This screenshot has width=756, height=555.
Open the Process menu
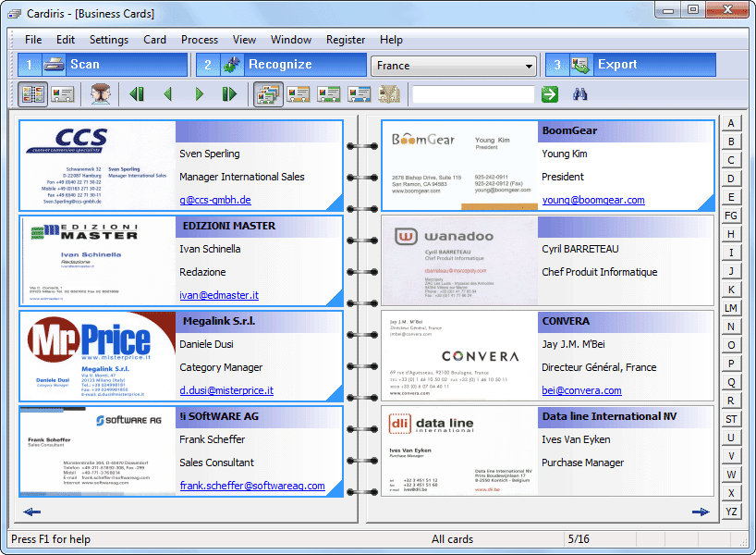[x=200, y=40]
